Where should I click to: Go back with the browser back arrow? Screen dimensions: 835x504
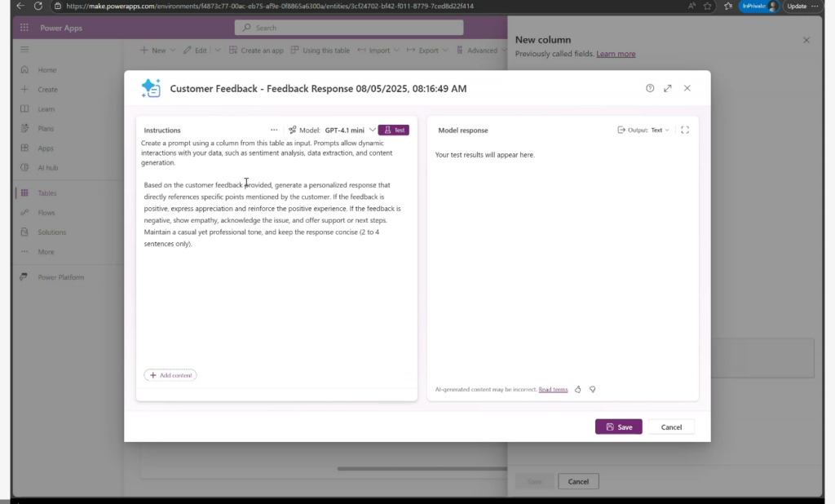point(20,6)
